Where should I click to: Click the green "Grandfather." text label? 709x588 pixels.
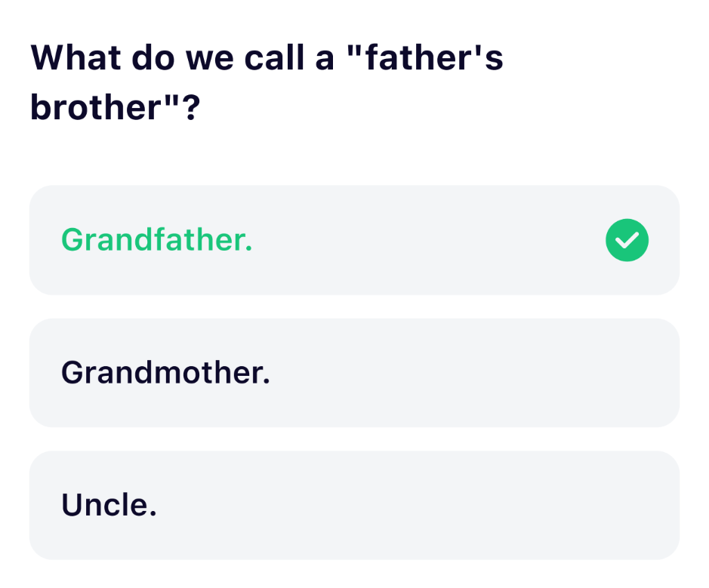pyautogui.click(x=156, y=240)
